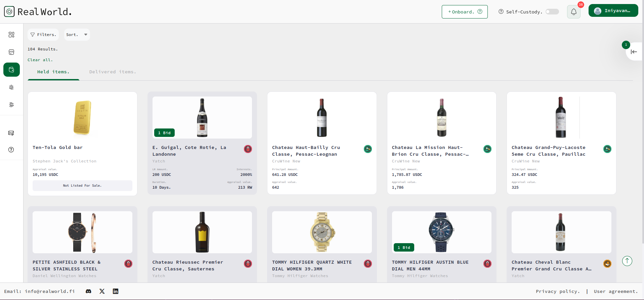This screenshot has width=644, height=300.
Task: Click the red lock icon on E. Guigal card
Action: [248, 149]
